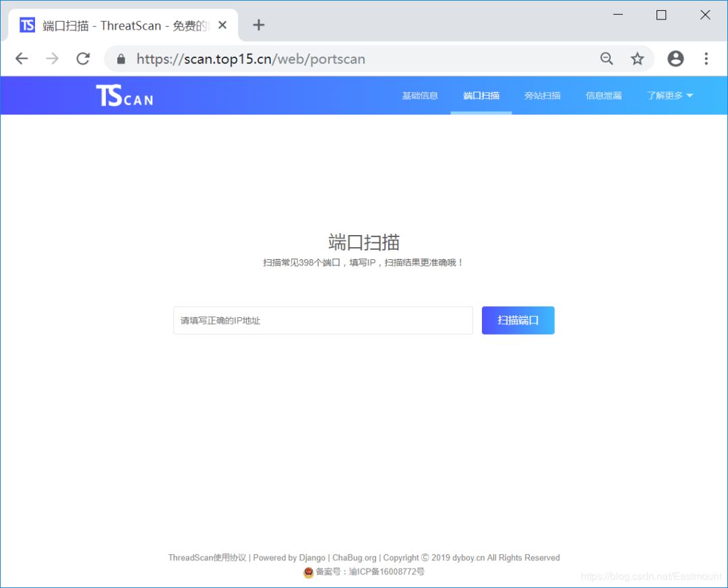Reload the page with the refresh icon
Image resolution: width=728 pixels, height=588 pixels.
point(83,59)
